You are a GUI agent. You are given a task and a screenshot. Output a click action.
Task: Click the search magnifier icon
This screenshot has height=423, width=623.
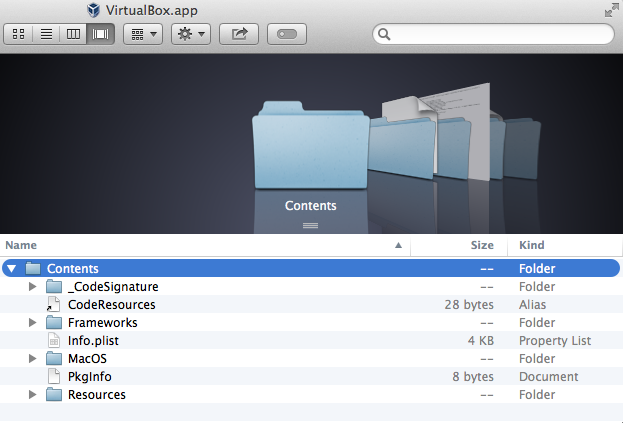point(384,35)
